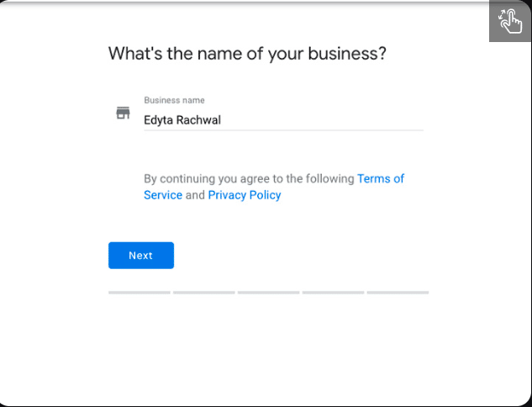This screenshot has width=532, height=407.
Task: Click empty space in field right of Rachwal
Action: pos(336,119)
